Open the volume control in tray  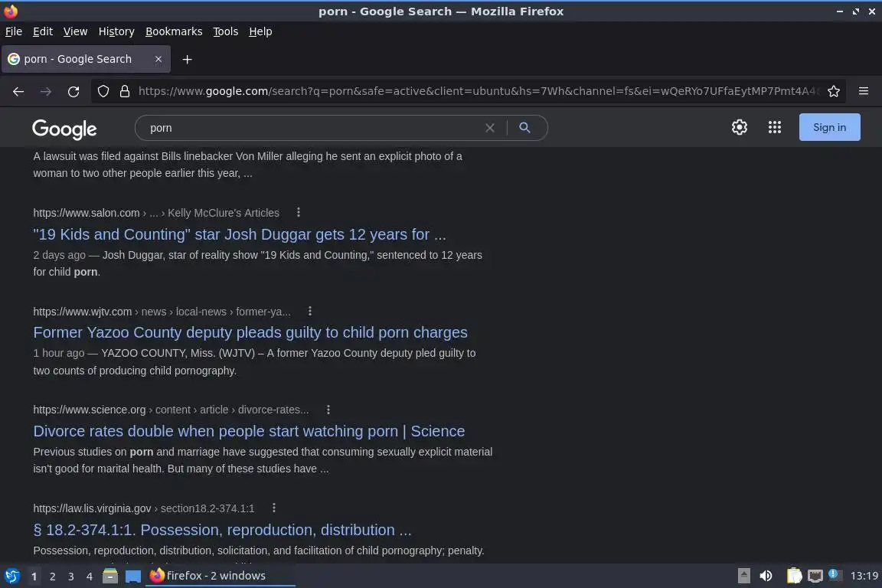point(766,576)
